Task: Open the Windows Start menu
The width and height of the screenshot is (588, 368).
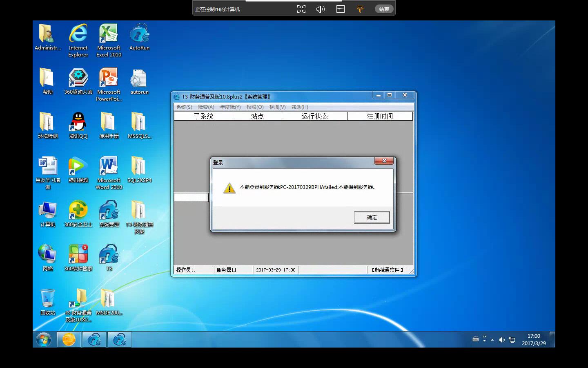Action: coord(43,339)
